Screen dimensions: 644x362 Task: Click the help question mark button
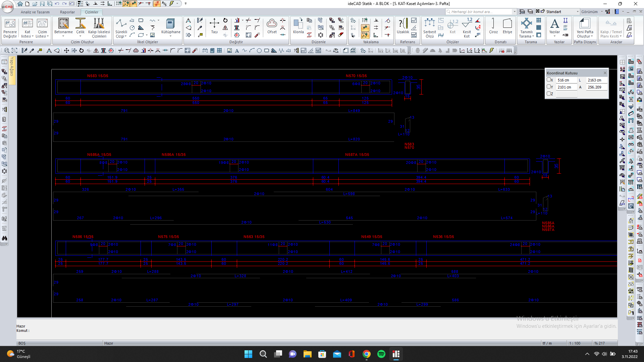(x=617, y=12)
